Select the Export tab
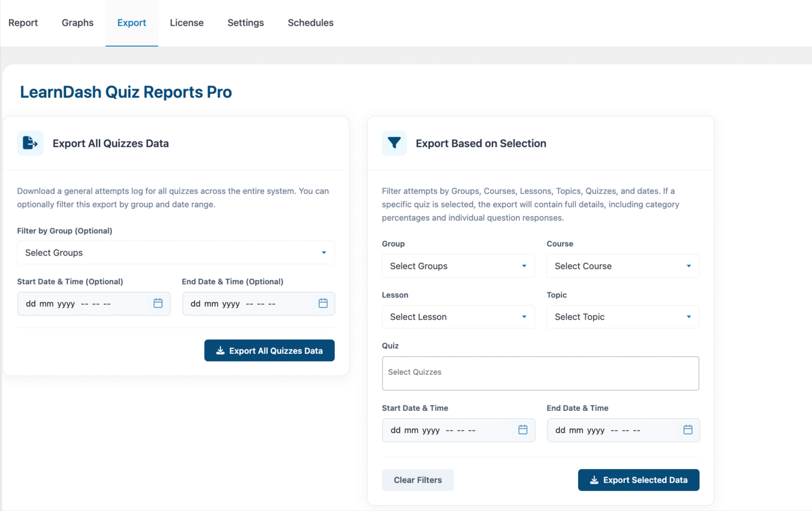 131,23
